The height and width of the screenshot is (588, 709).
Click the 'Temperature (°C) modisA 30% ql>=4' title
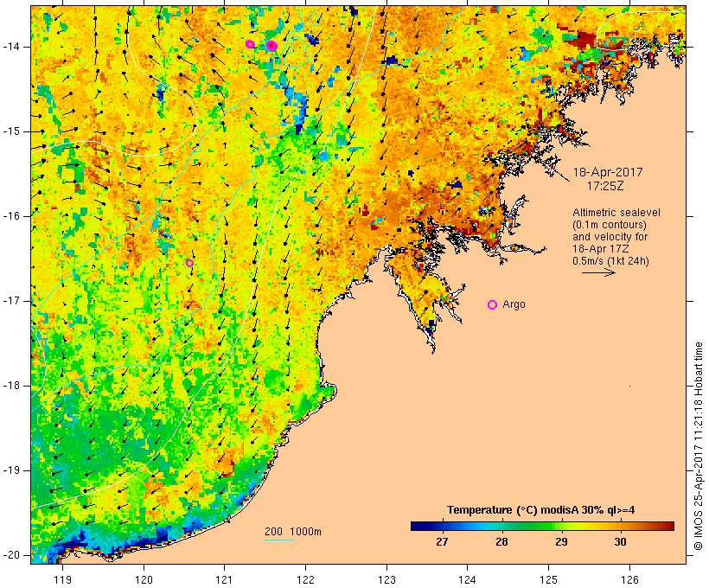coord(540,510)
